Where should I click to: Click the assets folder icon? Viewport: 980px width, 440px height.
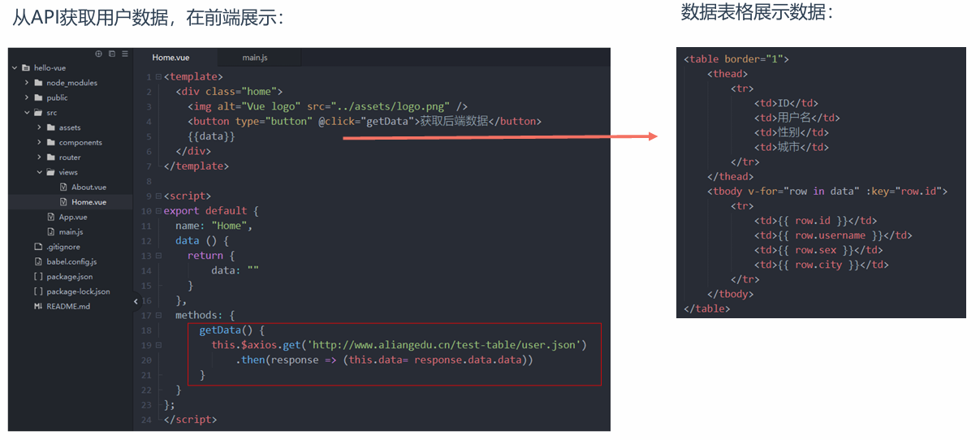point(51,127)
